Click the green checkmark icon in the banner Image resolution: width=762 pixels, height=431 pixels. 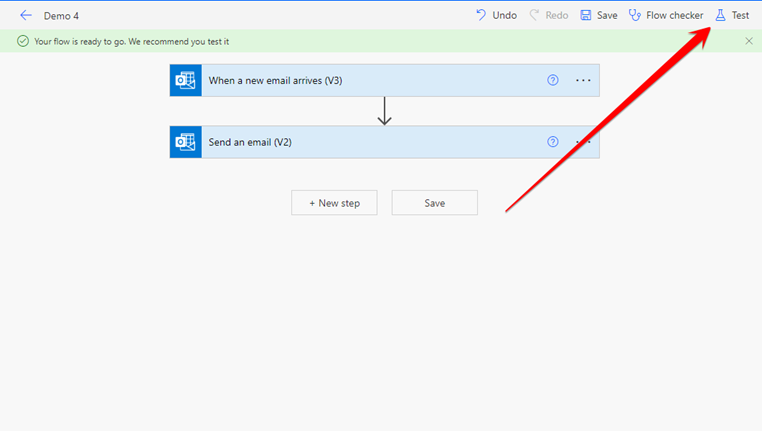click(23, 41)
